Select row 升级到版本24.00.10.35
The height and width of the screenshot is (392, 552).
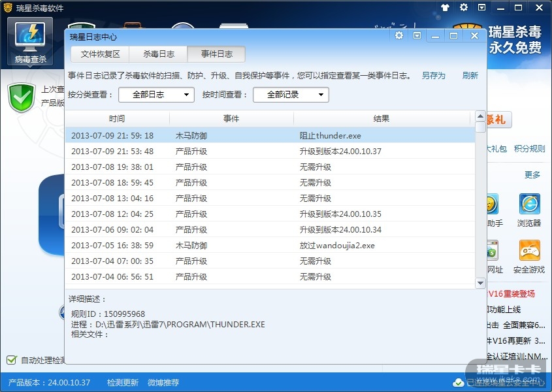click(x=270, y=214)
